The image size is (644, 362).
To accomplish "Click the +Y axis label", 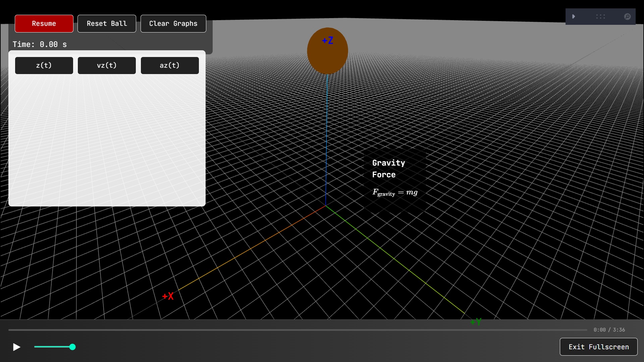I will pos(476,322).
